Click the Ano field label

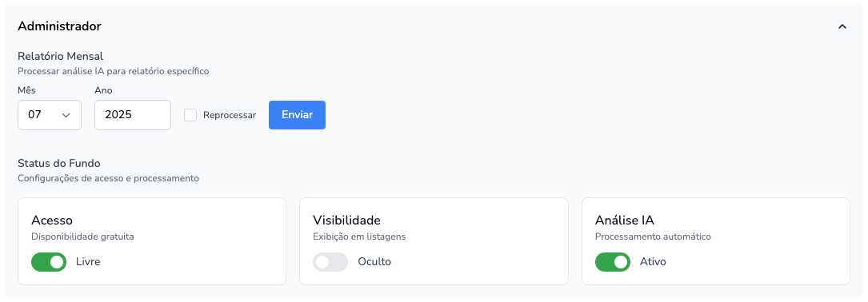coord(103,90)
